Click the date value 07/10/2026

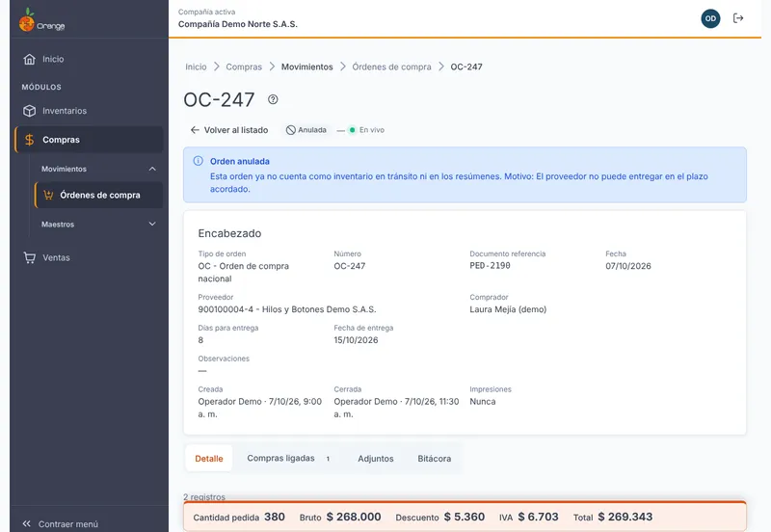tap(628, 266)
